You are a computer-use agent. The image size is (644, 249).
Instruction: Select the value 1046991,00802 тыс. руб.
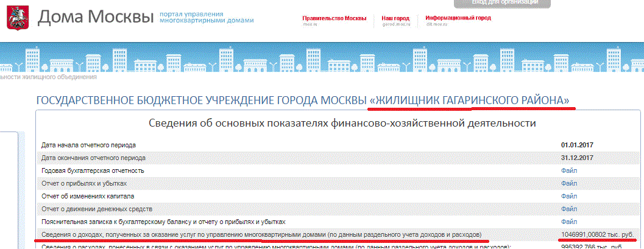tap(598, 234)
